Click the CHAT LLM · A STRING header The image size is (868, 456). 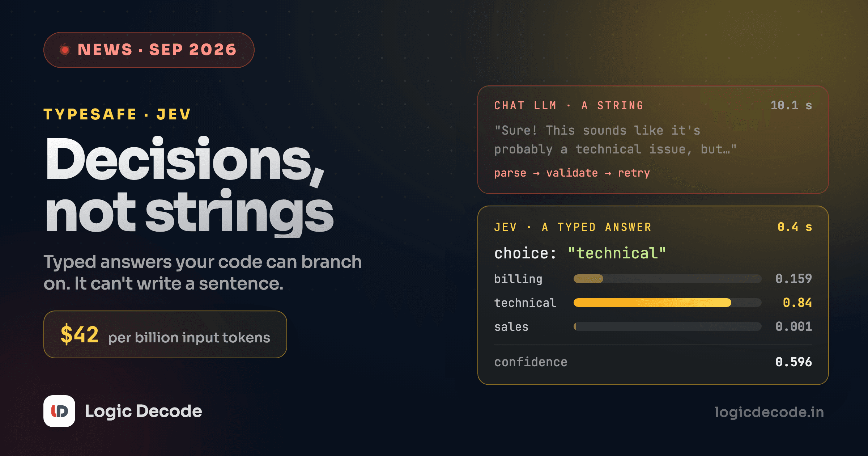(x=569, y=106)
